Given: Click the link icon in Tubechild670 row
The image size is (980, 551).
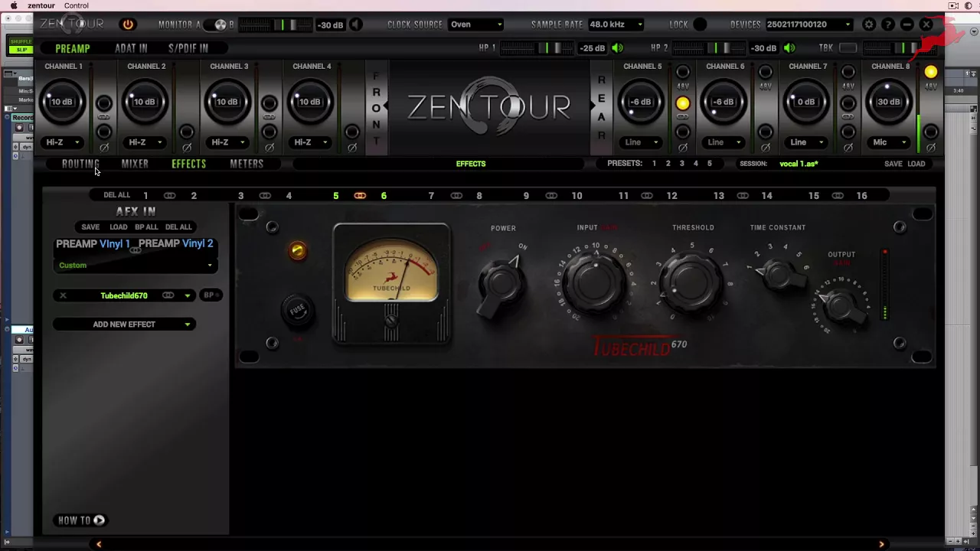Looking at the screenshot, I should point(168,295).
